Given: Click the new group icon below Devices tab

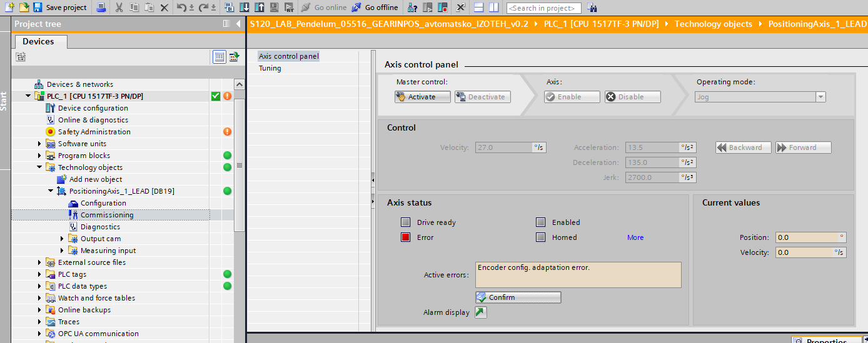Looking at the screenshot, I should 21,57.
